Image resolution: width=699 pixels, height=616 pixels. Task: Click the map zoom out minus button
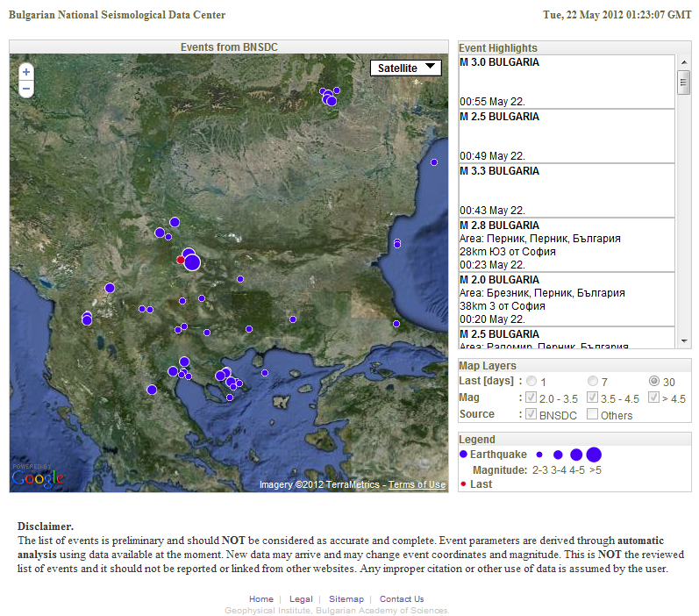26,89
